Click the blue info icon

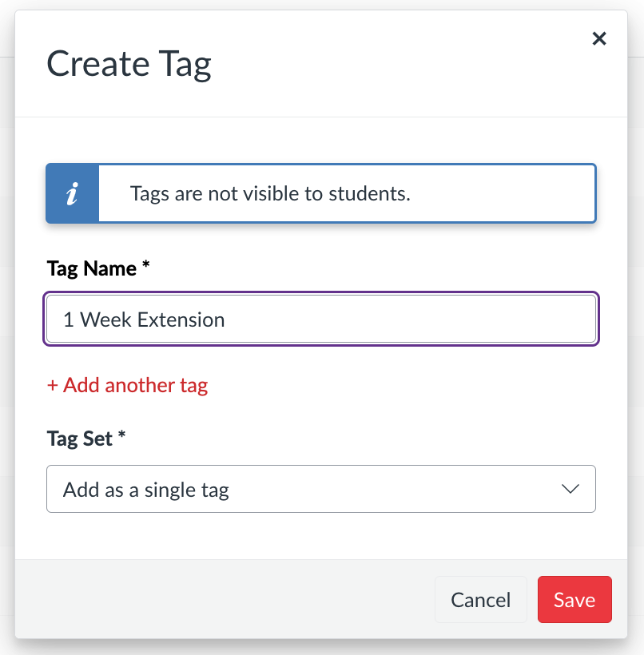(73, 193)
